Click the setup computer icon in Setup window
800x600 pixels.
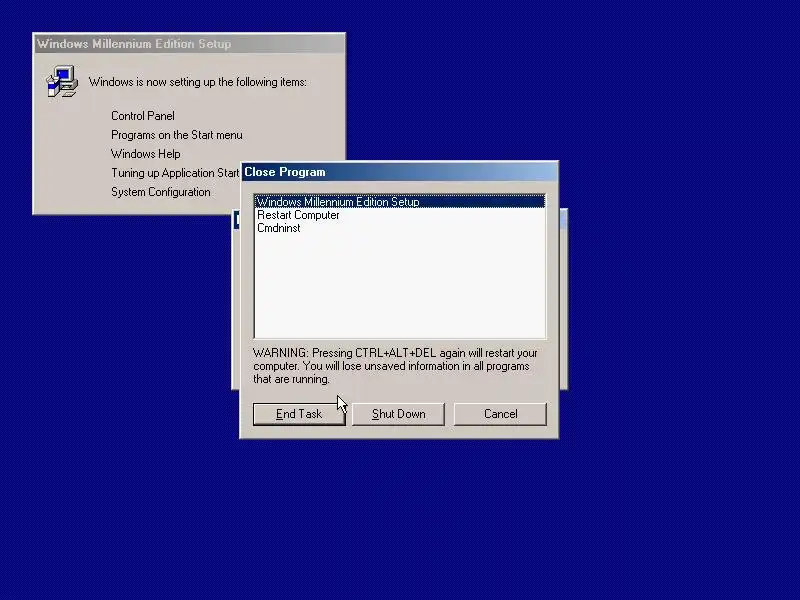click(62, 81)
